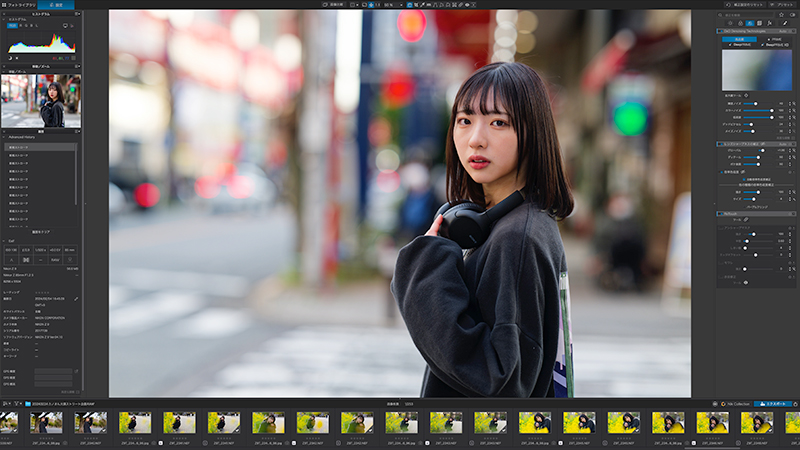Click the corrections search field
This screenshot has height=450, width=800.
pyautogui.click(x=746, y=15)
